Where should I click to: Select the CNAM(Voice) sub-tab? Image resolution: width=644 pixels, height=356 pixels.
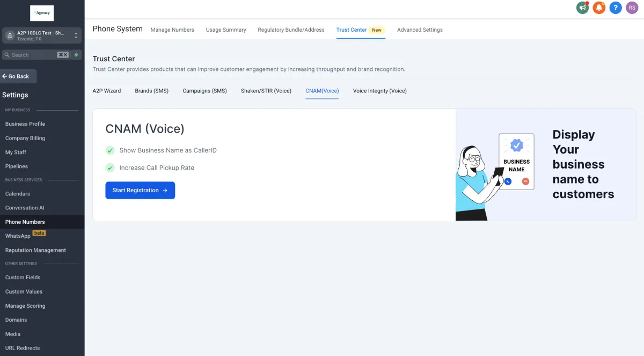pos(322,91)
